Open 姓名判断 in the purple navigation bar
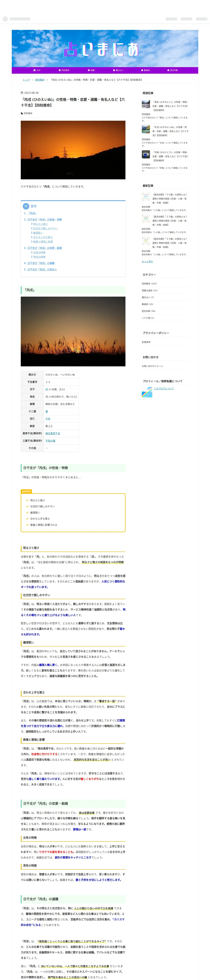 (173, 70)
